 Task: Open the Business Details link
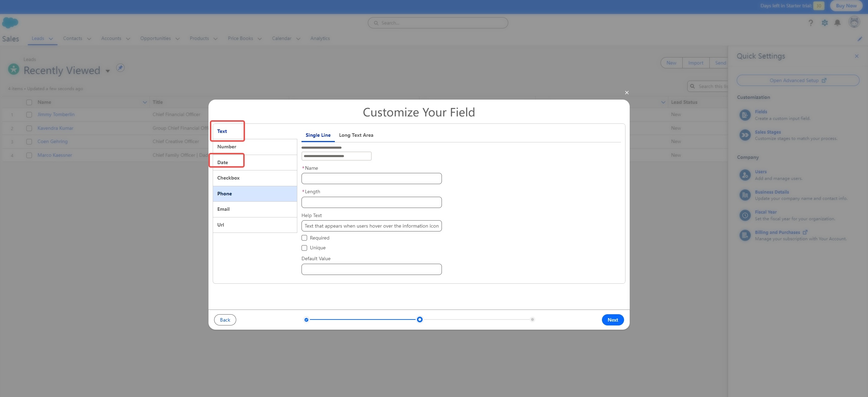tap(772, 192)
